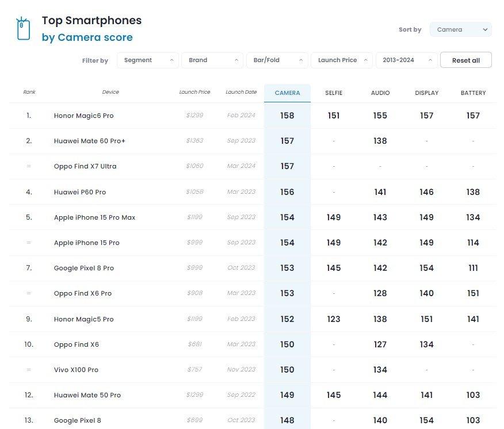Click the Reset all button

pos(466,60)
